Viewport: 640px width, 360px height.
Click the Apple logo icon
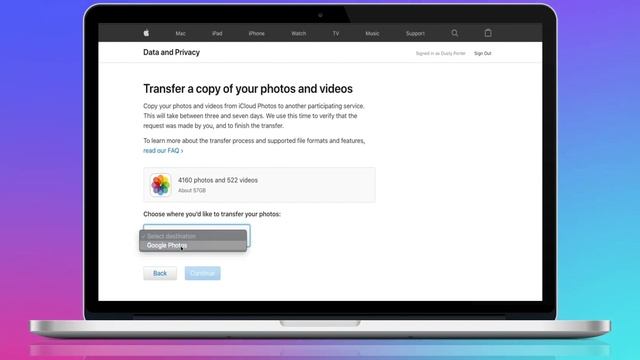[146, 33]
